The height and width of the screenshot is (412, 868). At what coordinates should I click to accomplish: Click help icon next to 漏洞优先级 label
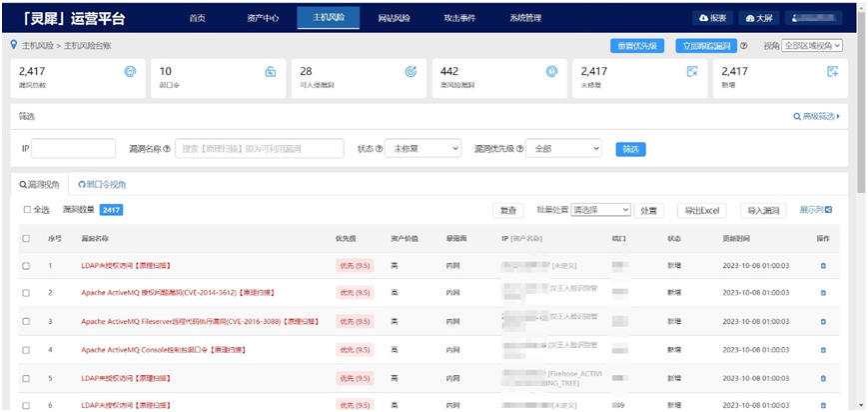coord(519,149)
